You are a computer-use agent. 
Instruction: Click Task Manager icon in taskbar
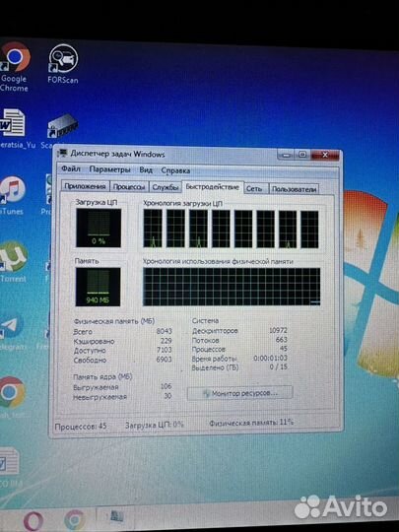(116, 517)
